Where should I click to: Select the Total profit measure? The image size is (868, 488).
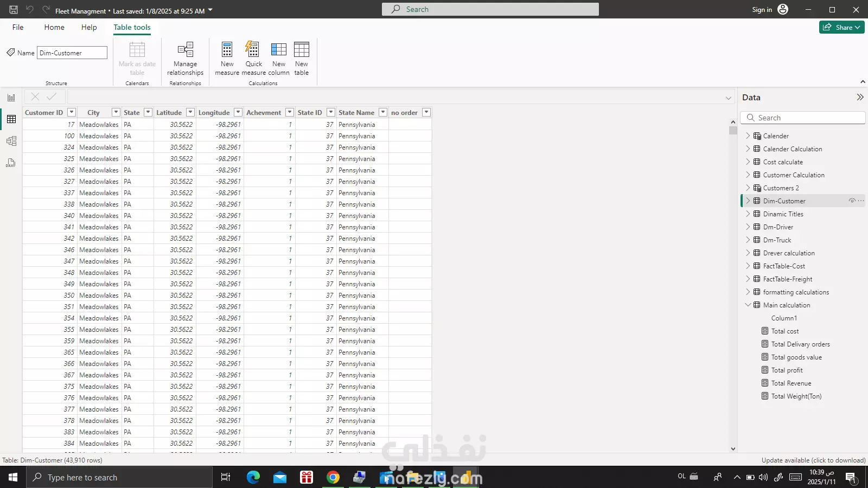787,370
